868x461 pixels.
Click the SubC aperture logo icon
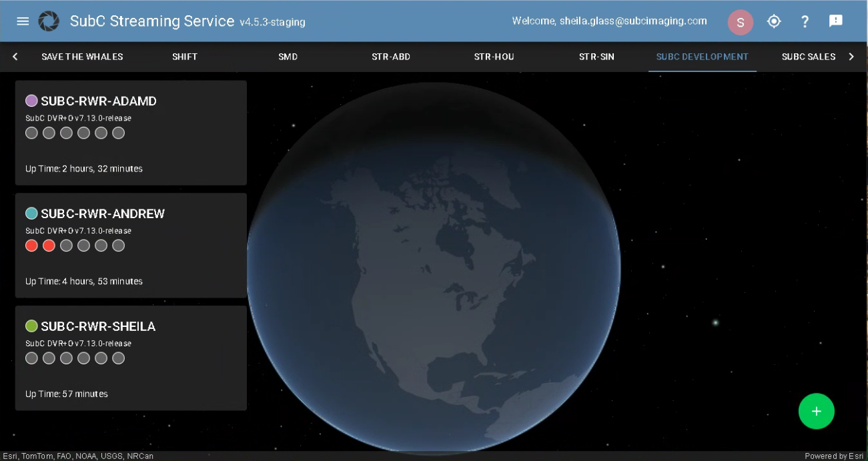[x=49, y=21]
